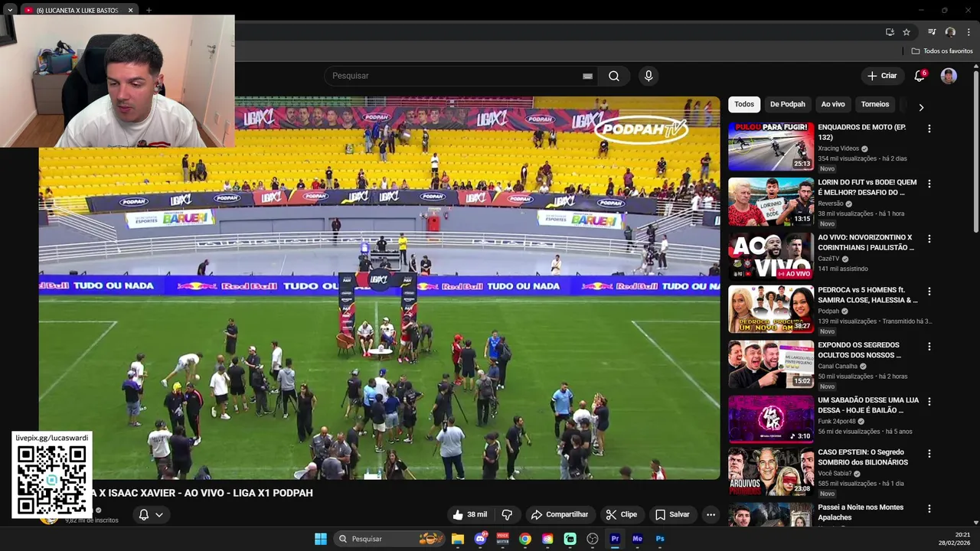Open Todos os favoritos bookmarks folder
Image resolution: width=980 pixels, height=551 pixels.
tap(942, 51)
